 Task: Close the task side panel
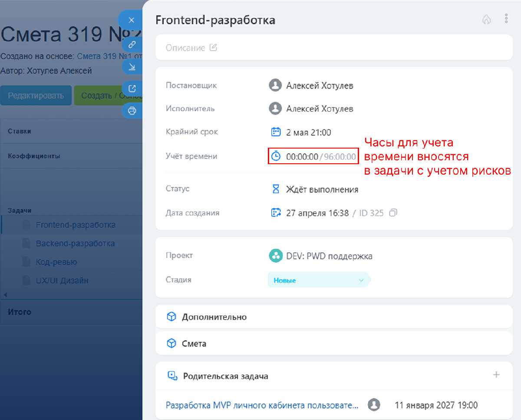[x=132, y=20]
